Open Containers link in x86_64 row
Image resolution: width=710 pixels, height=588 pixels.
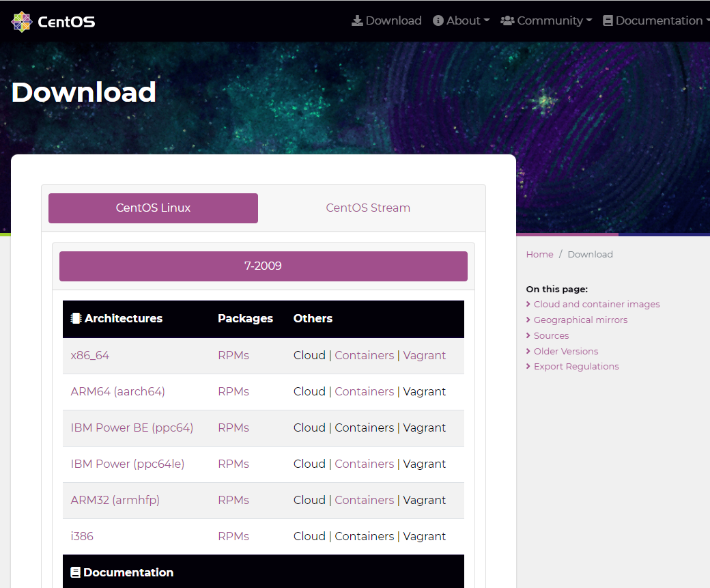pyautogui.click(x=364, y=356)
